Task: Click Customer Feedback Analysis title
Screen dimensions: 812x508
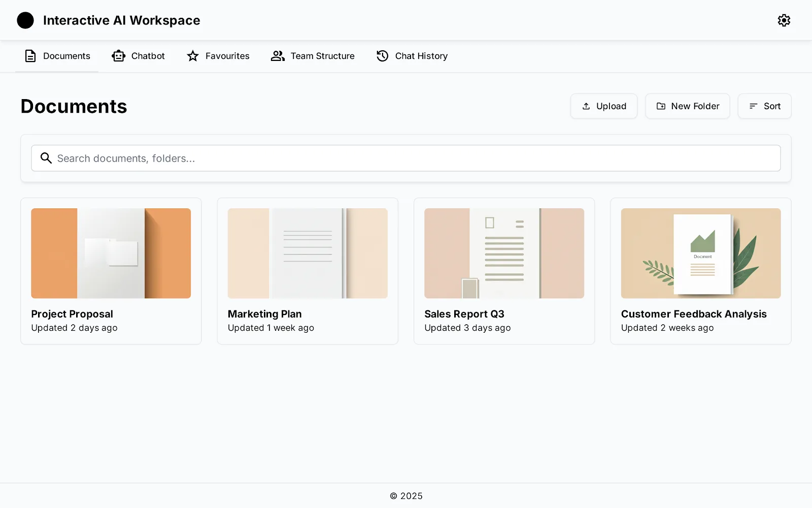Action: pyautogui.click(x=694, y=314)
